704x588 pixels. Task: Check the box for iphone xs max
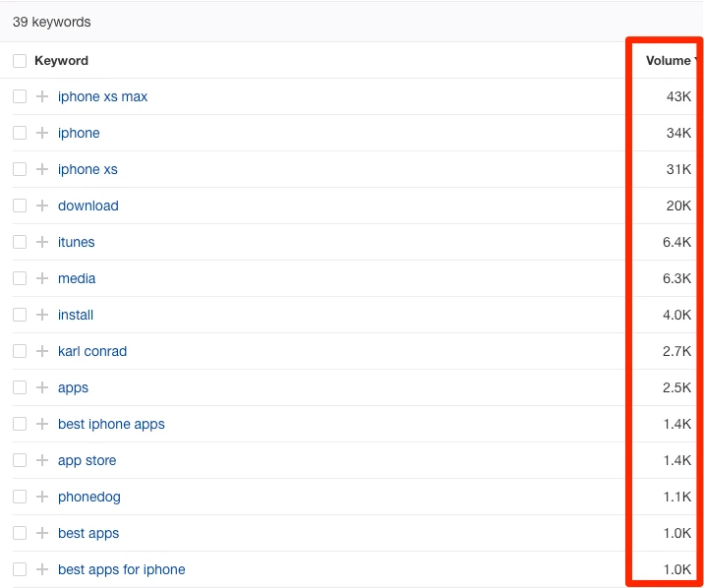tap(20, 96)
